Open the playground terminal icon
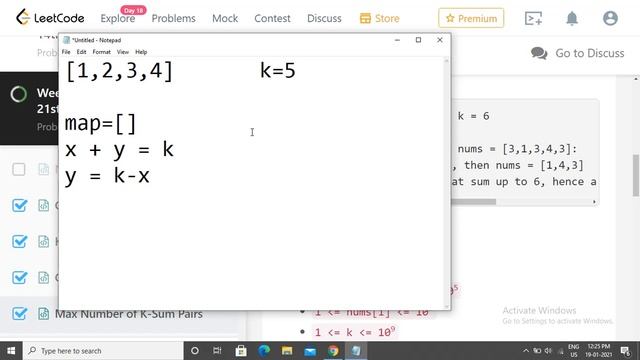This screenshot has width=640, height=360. [x=533, y=18]
